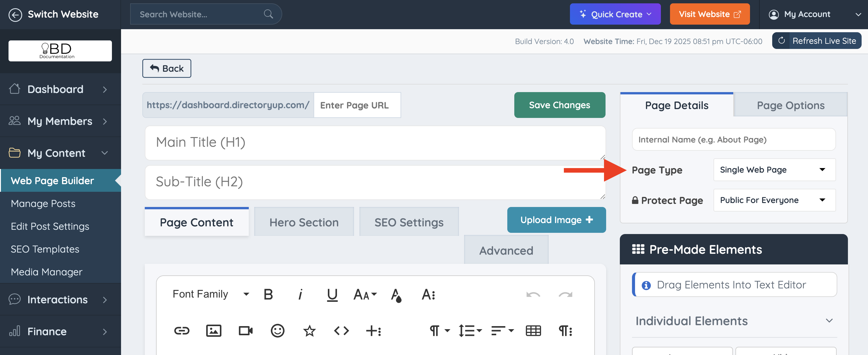The height and width of the screenshot is (355, 868).
Task: Click the Bold formatting icon
Action: [268, 295]
